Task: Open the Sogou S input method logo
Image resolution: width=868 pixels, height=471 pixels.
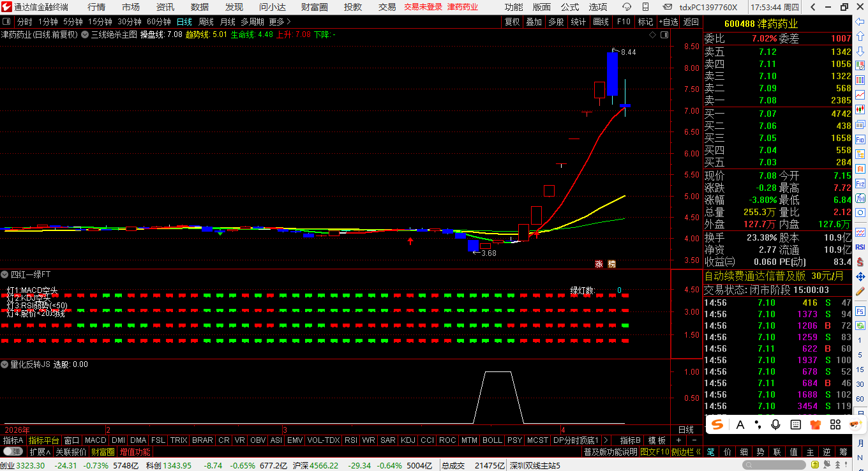Action: [718, 424]
